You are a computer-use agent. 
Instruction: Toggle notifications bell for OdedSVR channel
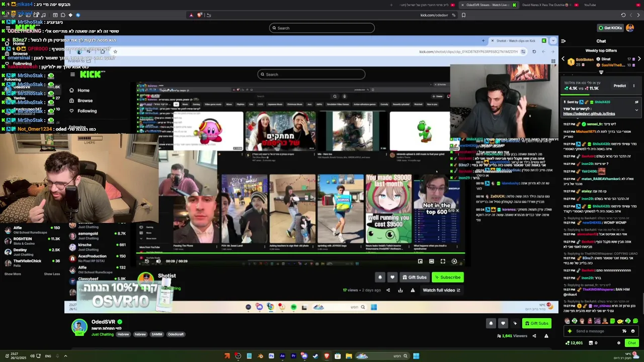491,323
